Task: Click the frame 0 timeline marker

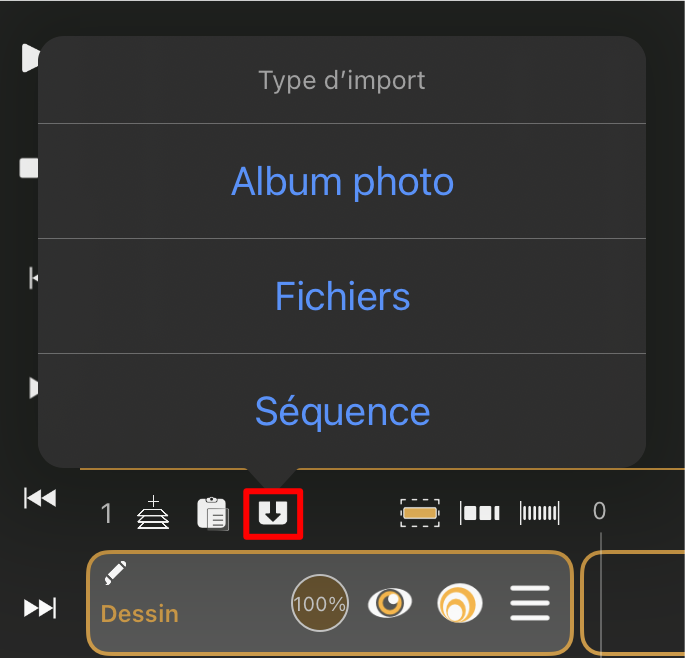Action: tap(599, 511)
